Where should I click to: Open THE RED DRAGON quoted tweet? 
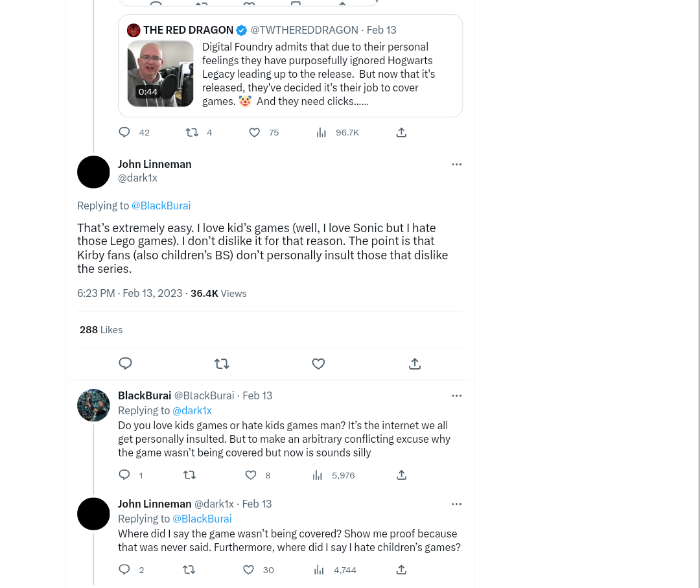coord(290,65)
